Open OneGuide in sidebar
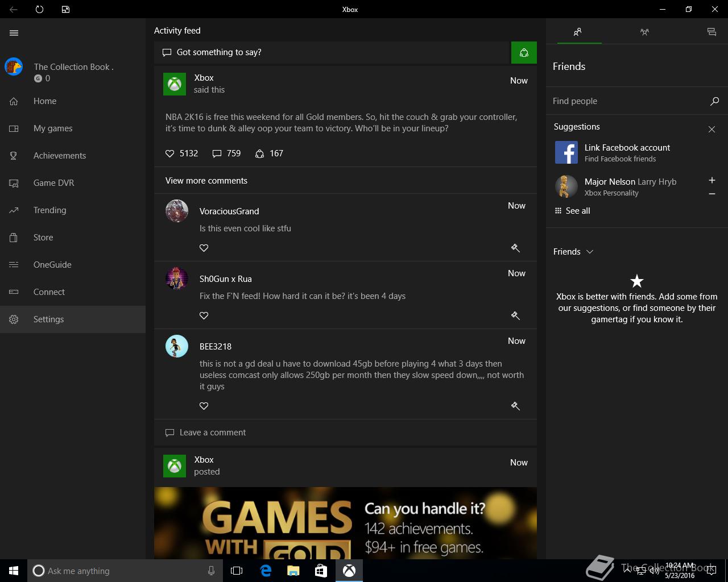This screenshot has width=728, height=582. coord(73,265)
